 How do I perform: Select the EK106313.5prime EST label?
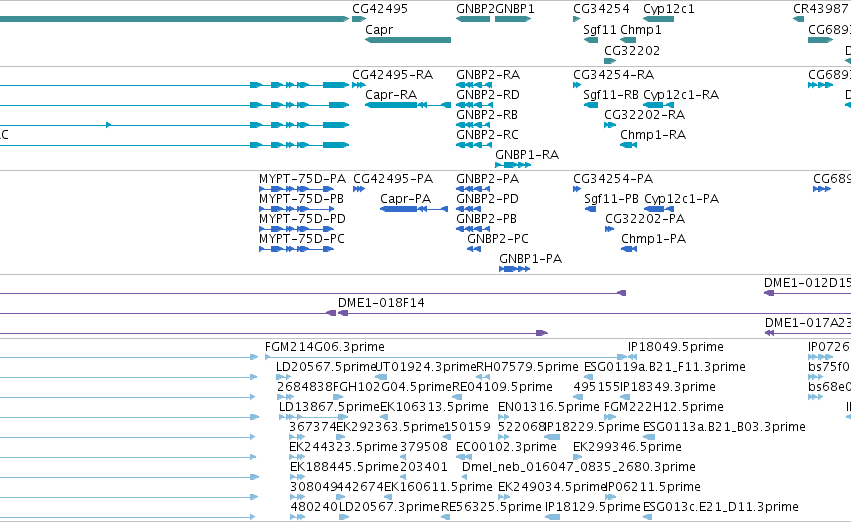tap(434, 408)
